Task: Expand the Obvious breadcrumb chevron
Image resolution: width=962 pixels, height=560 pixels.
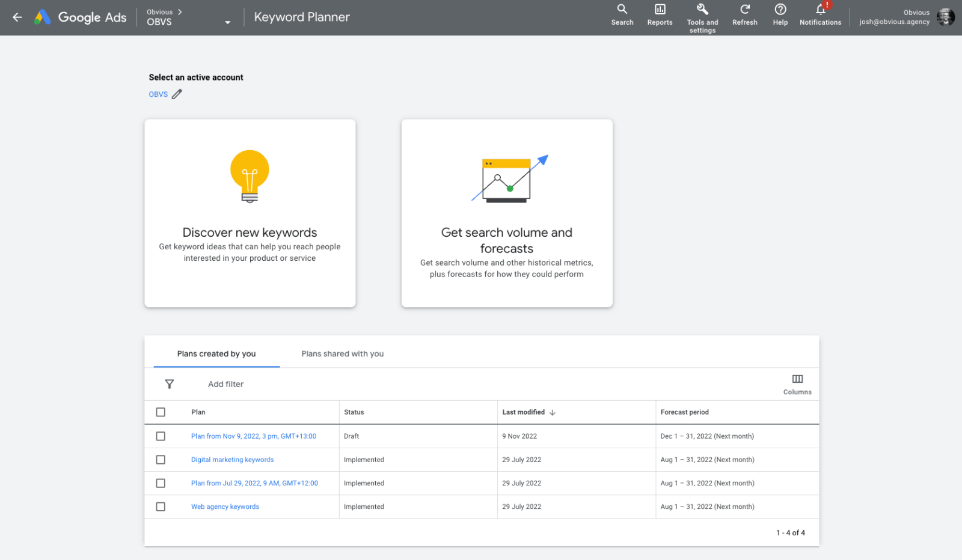Action: [x=179, y=12]
